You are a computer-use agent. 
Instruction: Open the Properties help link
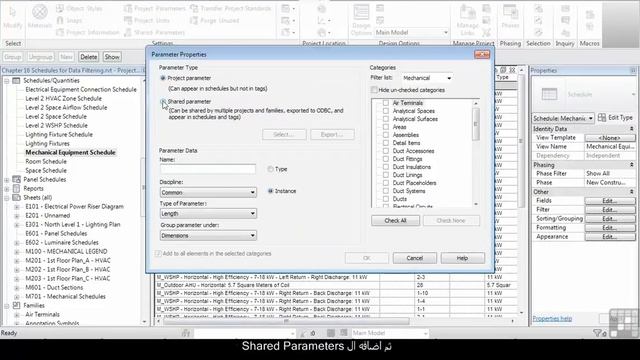pos(552,318)
